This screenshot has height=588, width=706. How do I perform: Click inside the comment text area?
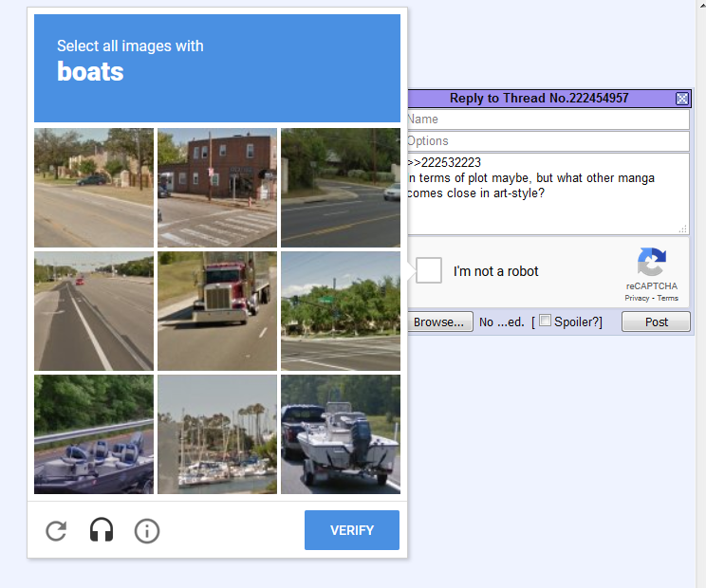pos(548,193)
